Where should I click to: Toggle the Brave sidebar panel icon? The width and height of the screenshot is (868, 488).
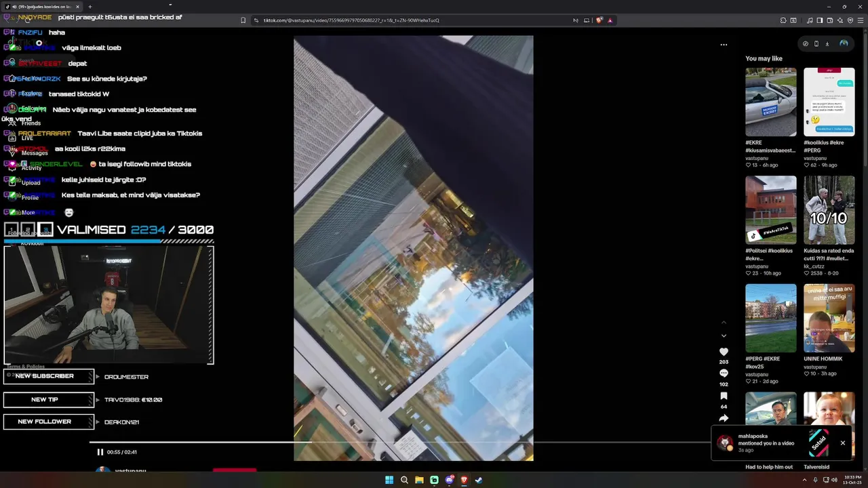click(820, 20)
